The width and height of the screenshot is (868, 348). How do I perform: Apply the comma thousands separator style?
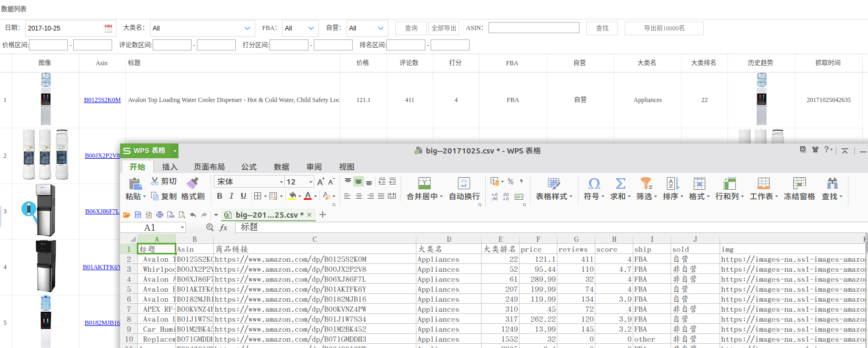521,181
